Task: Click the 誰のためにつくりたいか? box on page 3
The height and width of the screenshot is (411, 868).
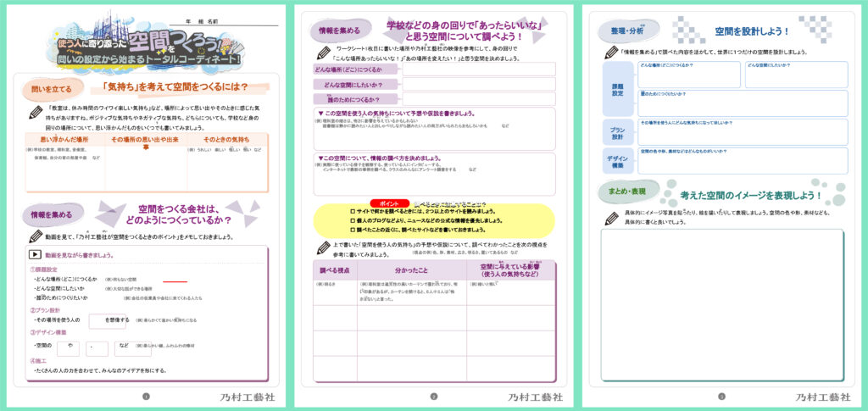Action: coord(743,103)
